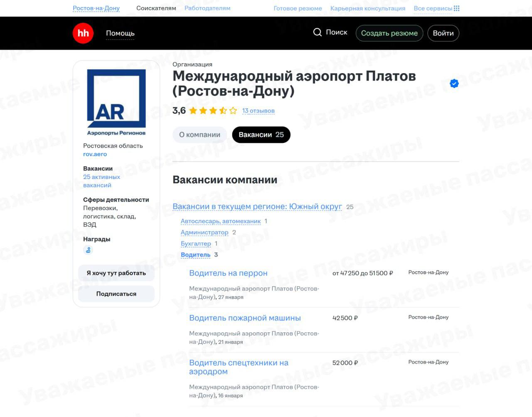Click the 42 500 ₽ salary text
The image size is (532, 417).
click(345, 318)
